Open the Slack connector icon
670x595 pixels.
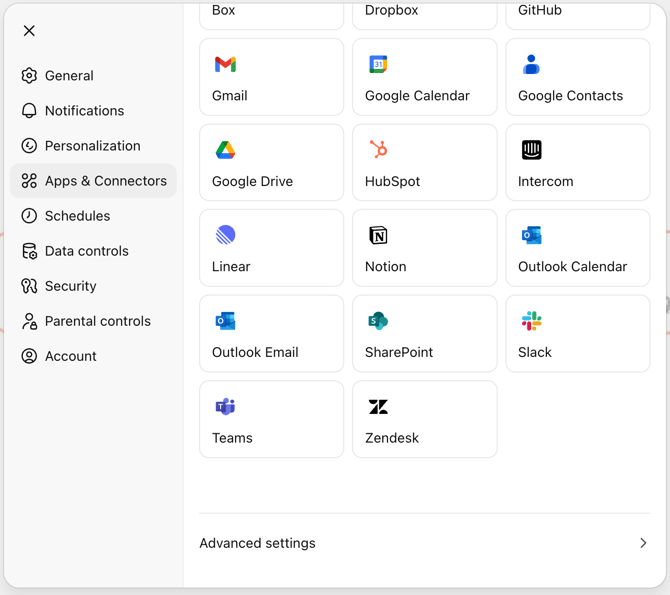(x=531, y=321)
